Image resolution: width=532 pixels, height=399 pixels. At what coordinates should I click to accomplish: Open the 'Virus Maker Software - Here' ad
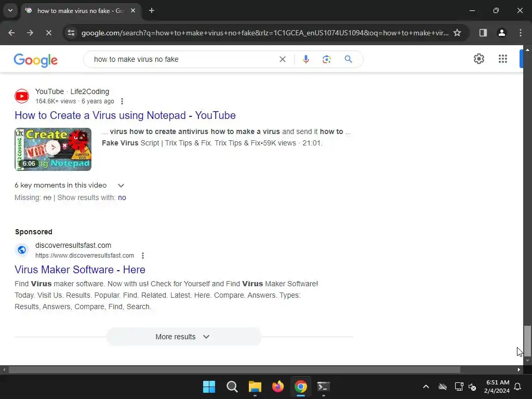80,270
